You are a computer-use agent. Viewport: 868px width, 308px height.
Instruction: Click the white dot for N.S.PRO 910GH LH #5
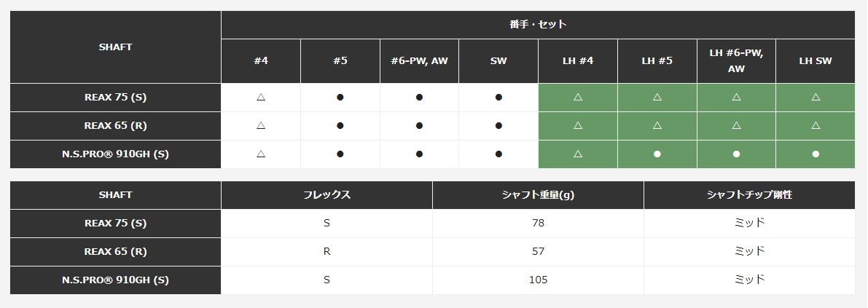point(657,154)
